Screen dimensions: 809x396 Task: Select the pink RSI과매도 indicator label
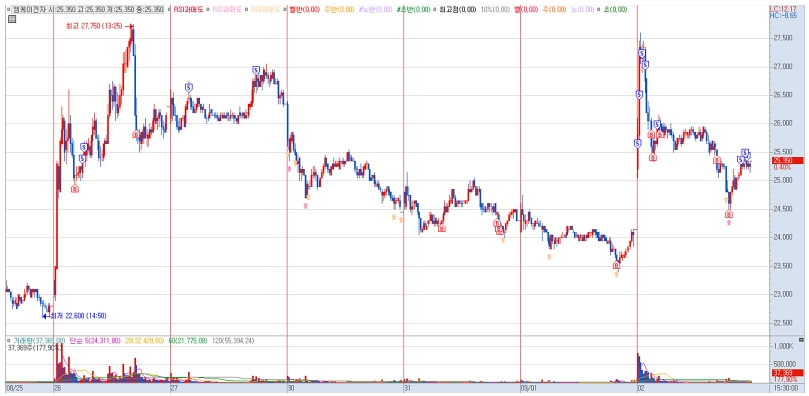tap(227, 10)
